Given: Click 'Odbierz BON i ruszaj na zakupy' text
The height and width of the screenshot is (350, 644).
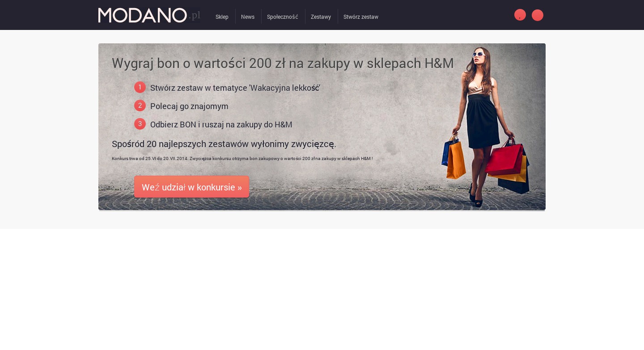Looking at the screenshot, I should (x=221, y=124).
